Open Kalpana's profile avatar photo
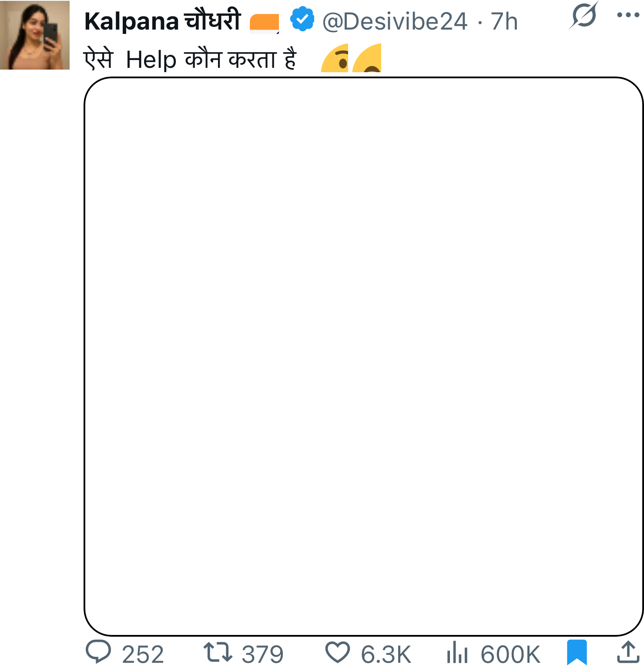This screenshot has height=668, width=644. 35,35
